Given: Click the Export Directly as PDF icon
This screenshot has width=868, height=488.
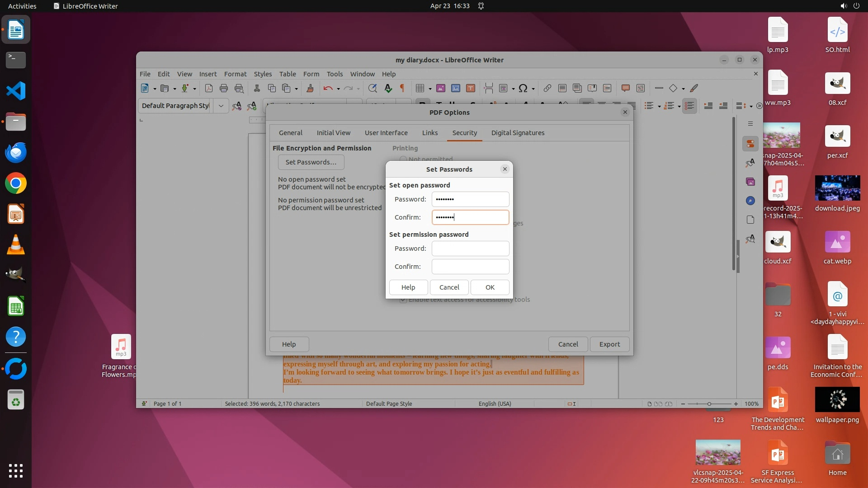Looking at the screenshot, I should [208, 89].
